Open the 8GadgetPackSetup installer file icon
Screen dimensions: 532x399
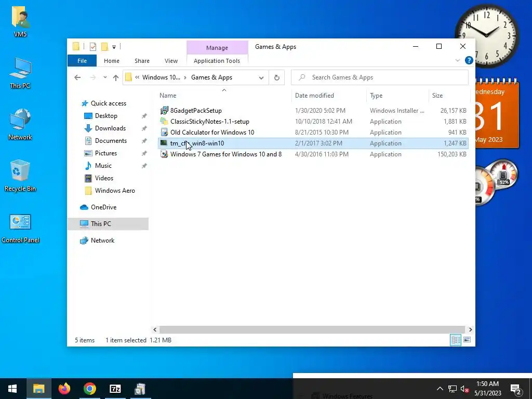(164, 110)
